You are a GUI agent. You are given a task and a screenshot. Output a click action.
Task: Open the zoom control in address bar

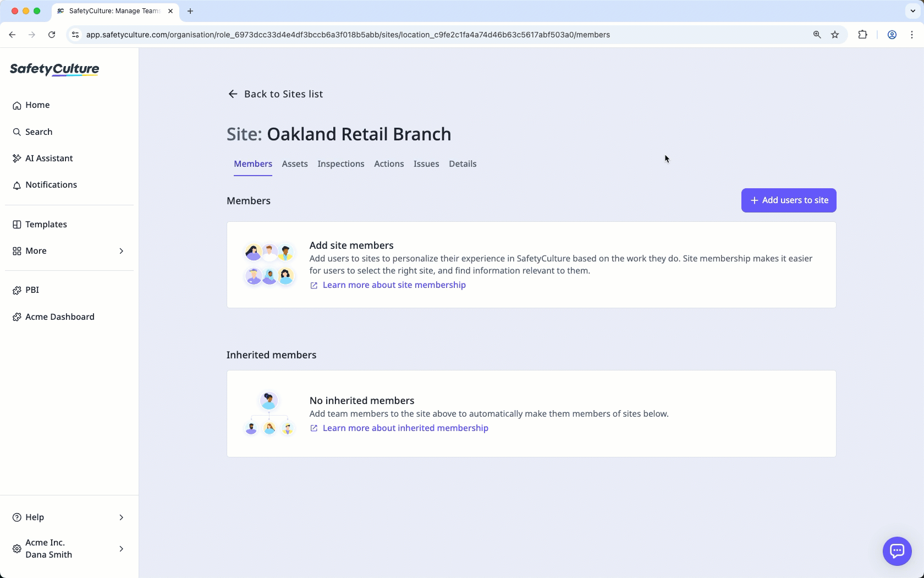click(x=817, y=35)
